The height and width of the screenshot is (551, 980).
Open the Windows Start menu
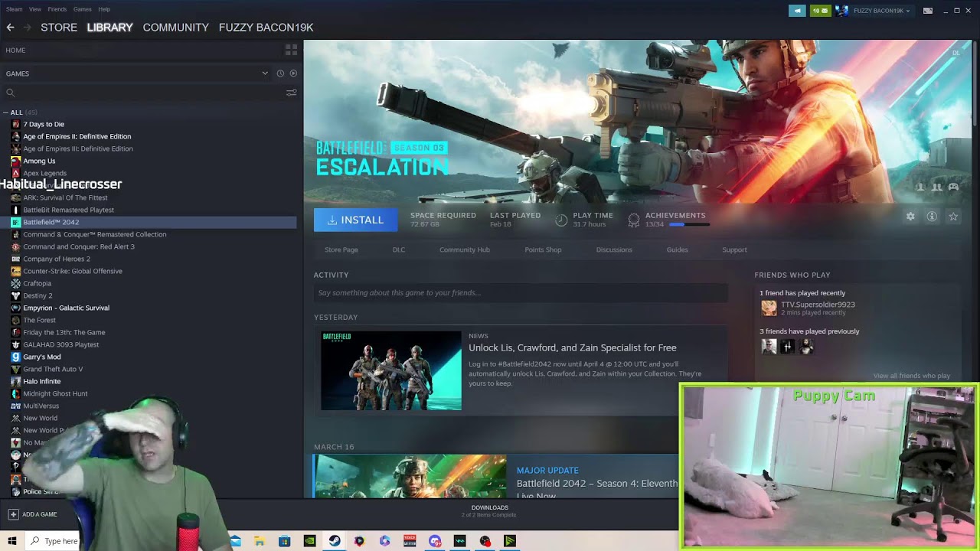coord(12,541)
